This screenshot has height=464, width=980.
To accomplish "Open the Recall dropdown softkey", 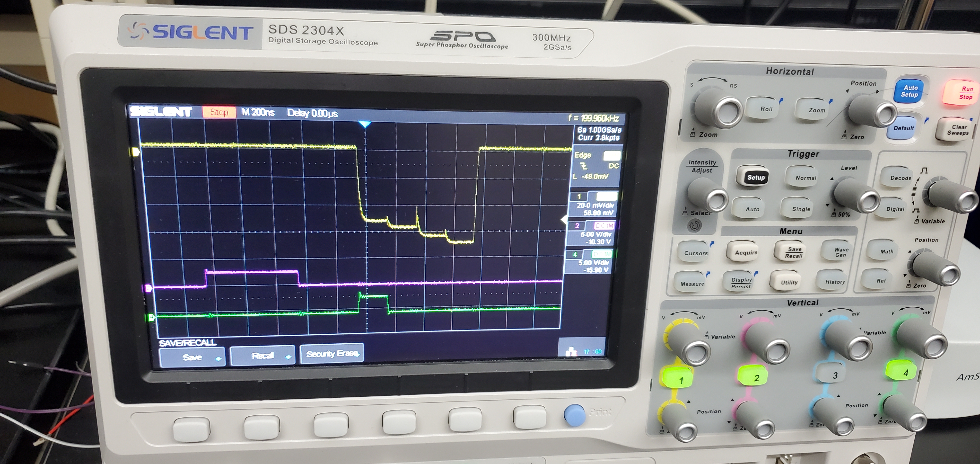I will [263, 356].
